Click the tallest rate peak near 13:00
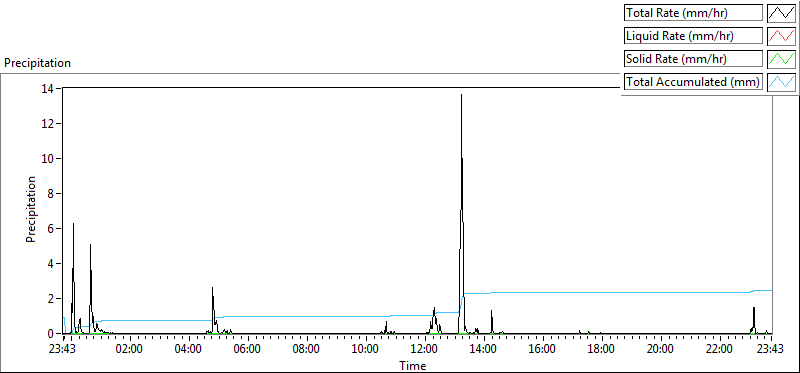This screenshot has height=373, width=800. click(x=461, y=95)
